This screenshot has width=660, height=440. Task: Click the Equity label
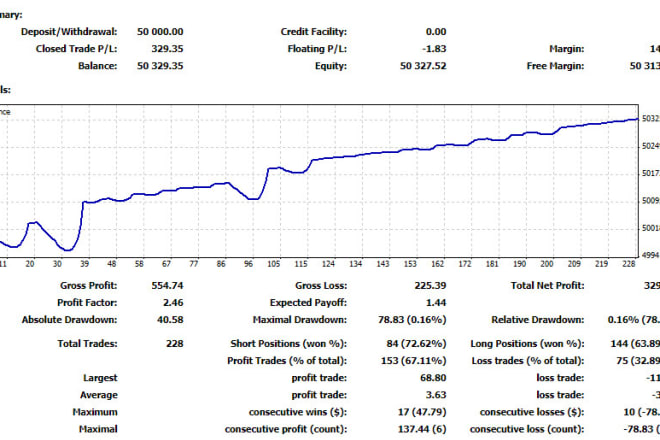coord(331,66)
